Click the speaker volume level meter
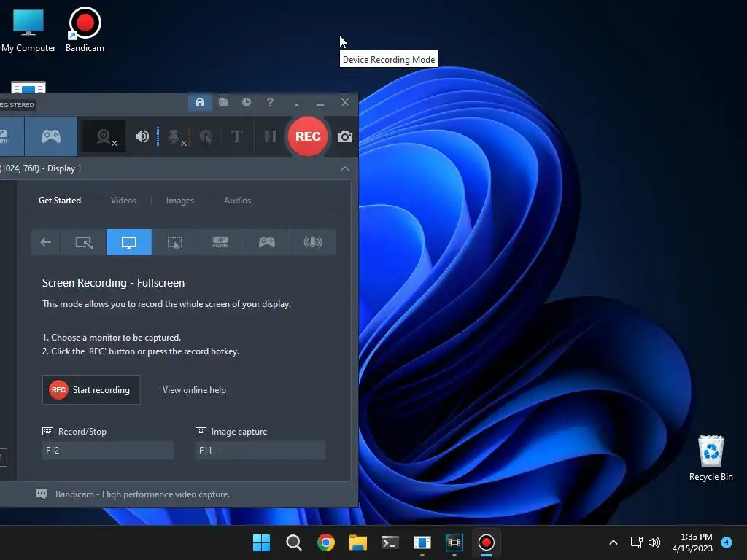 [158, 136]
